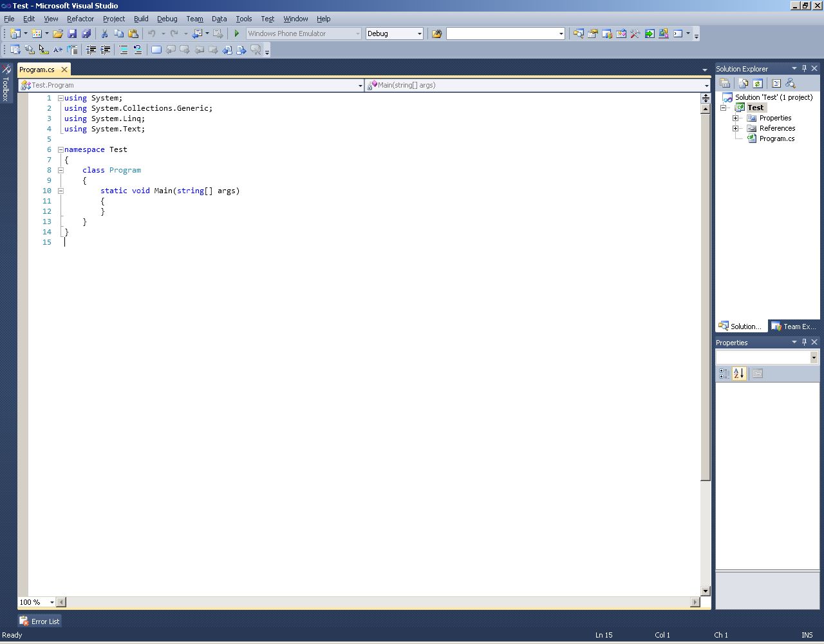The width and height of the screenshot is (824, 644).
Task: Open the Object Browser toolbar icon
Action: click(x=621, y=33)
